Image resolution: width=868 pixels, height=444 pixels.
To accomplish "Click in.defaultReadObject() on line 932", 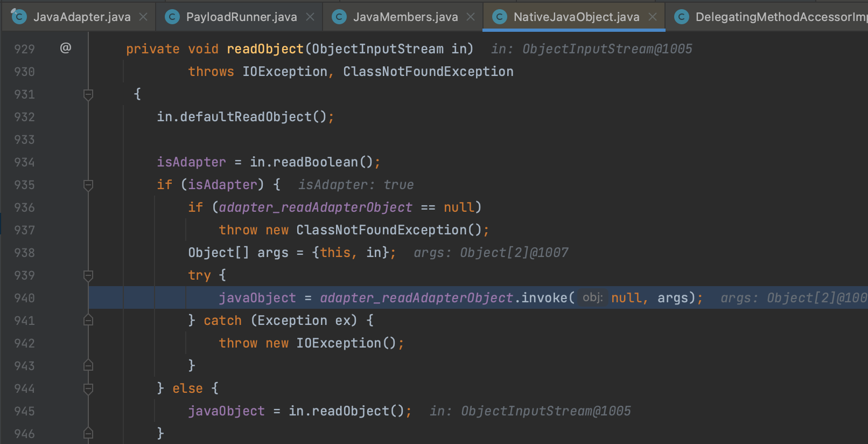I will pyautogui.click(x=242, y=117).
